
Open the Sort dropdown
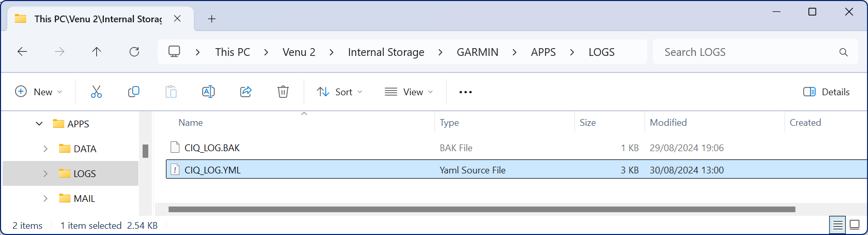click(x=340, y=92)
